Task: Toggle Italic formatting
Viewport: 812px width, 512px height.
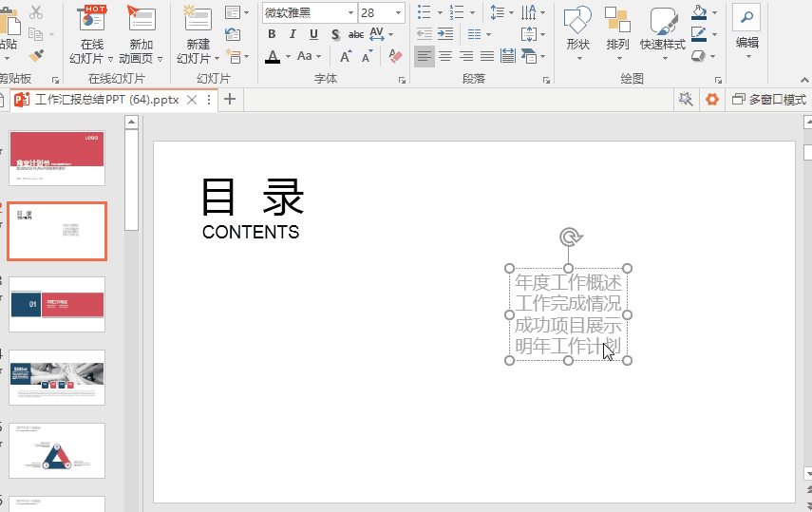Action: pyautogui.click(x=293, y=35)
